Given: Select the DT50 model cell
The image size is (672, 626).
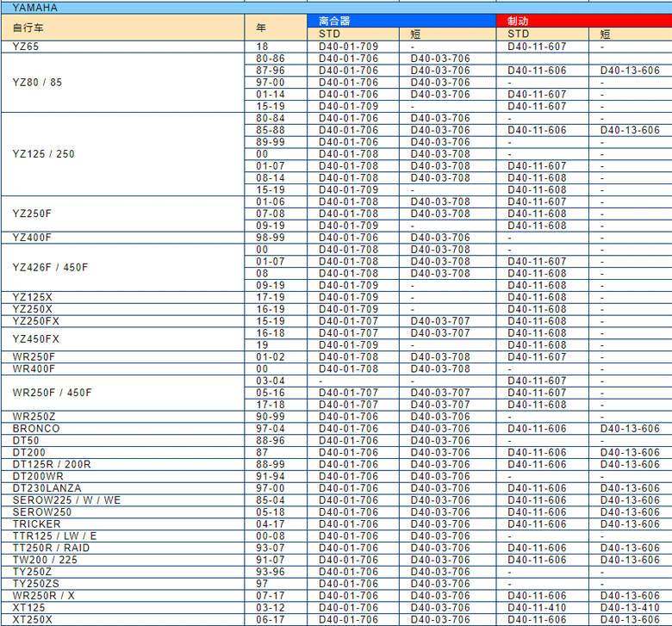Looking at the screenshot, I should pos(122,441).
